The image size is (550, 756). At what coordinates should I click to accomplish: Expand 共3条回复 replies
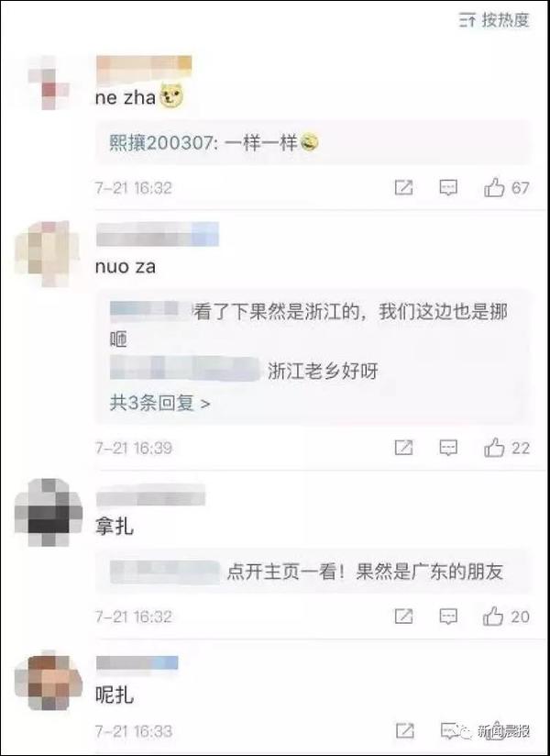pos(159,403)
